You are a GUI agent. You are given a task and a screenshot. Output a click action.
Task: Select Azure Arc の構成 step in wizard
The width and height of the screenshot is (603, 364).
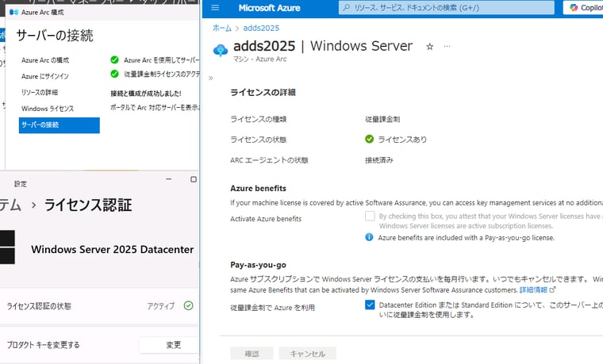pos(45,60)
